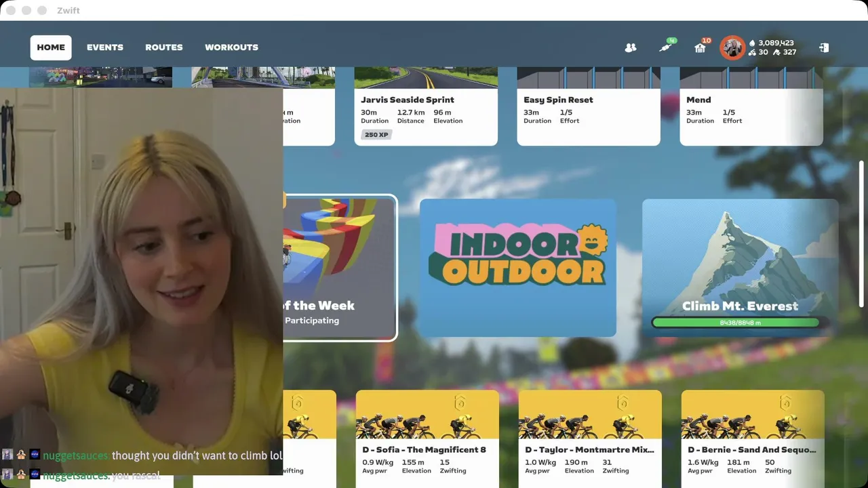Click the '50' Zwifting count on Bernie card
This screenshot has height=488, width=868.
coord(770,462)
